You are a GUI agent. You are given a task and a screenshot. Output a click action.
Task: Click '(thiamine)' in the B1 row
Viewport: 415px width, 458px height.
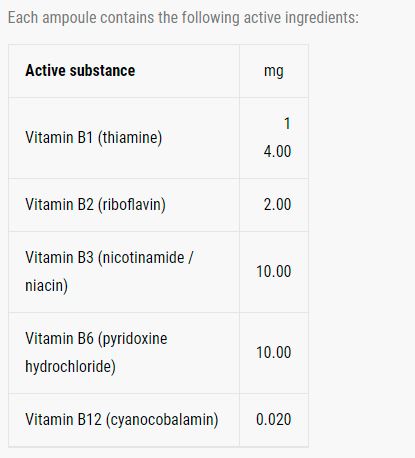130,138
